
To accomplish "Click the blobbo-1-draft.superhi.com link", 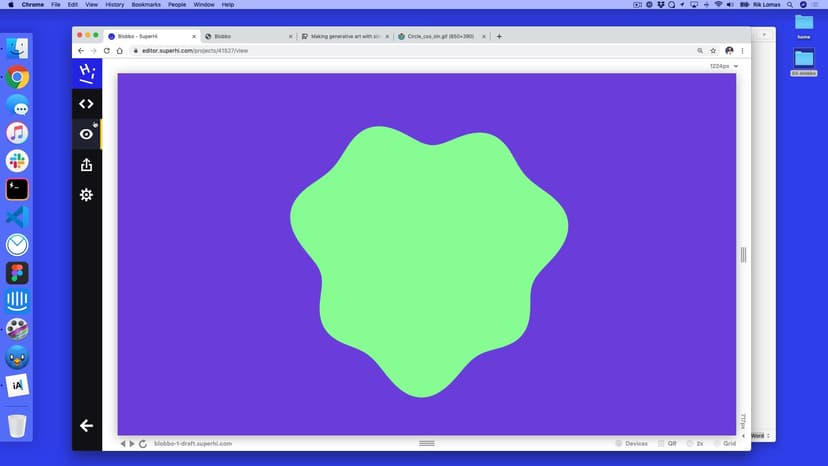I will pyautogui.click(x=193, y=443).
